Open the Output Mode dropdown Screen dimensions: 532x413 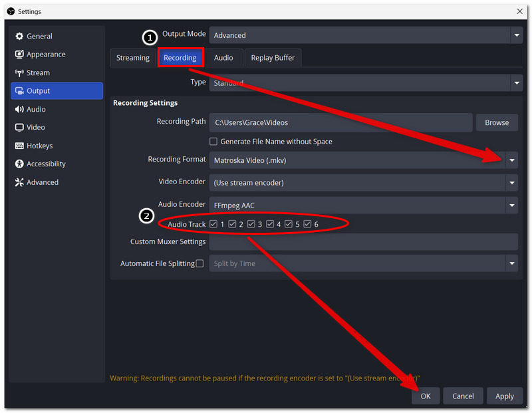coord(366,35)
